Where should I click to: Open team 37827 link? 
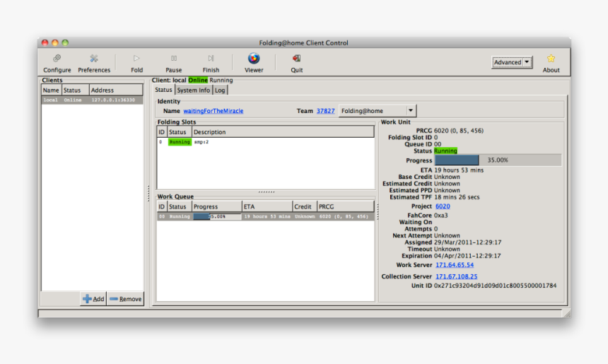click(x=325, y=111)
